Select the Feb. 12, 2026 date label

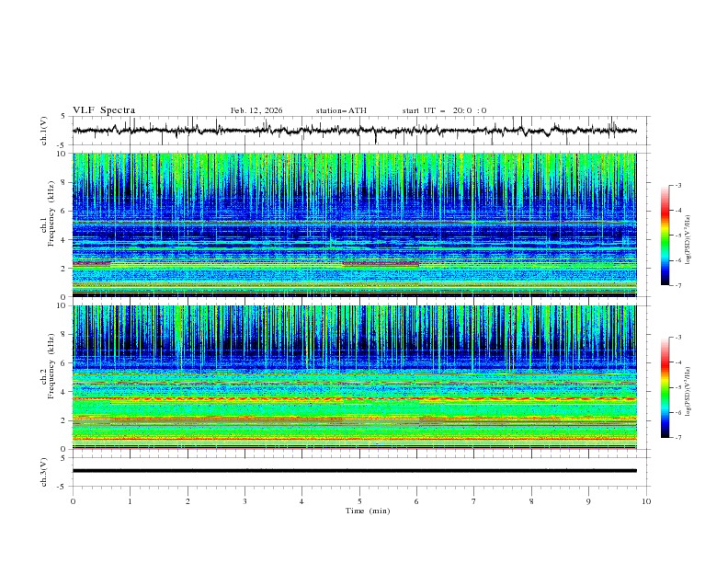256,110
